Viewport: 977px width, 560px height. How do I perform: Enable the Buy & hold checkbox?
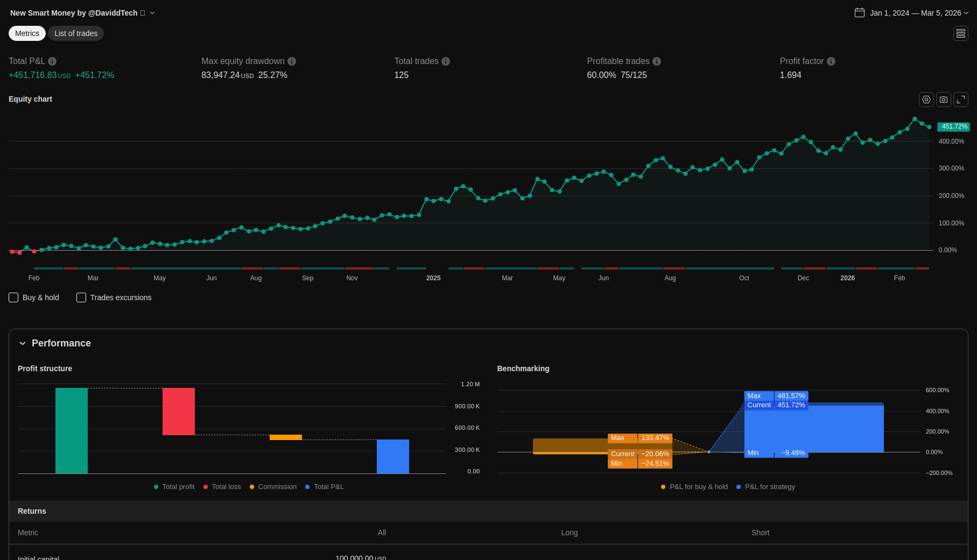[14, 297]
